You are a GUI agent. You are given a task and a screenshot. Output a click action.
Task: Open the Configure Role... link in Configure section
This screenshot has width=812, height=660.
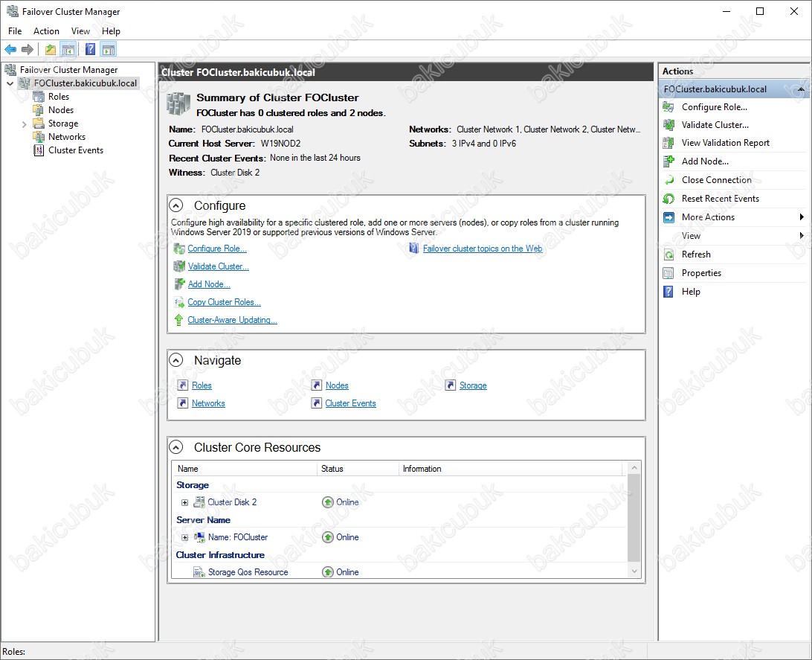point(217,249)
